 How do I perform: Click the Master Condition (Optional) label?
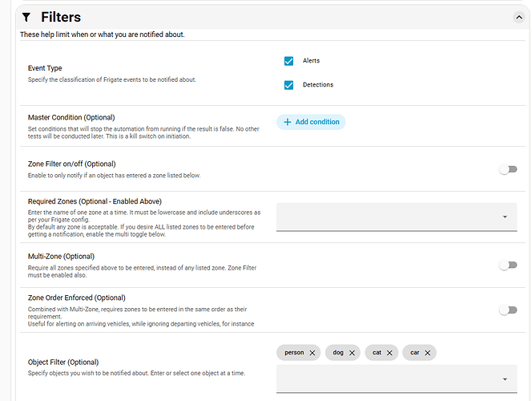click(x=71, y=117)
